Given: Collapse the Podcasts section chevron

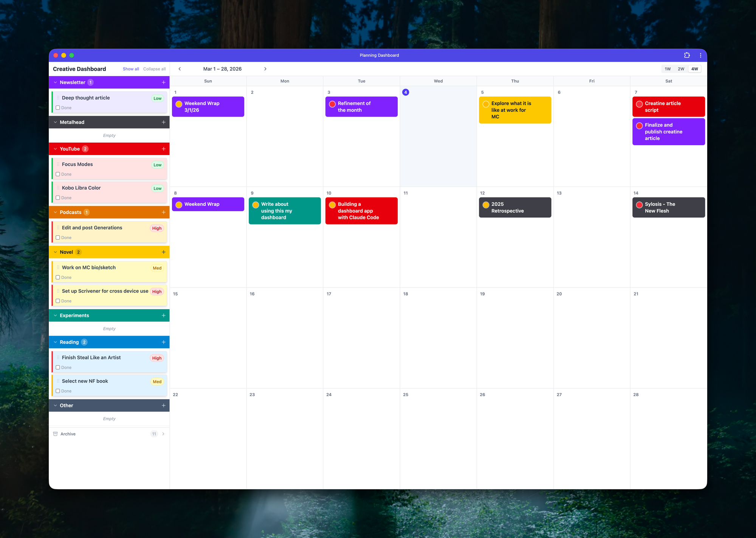Looking at the screenshot, I should (56, 212).
